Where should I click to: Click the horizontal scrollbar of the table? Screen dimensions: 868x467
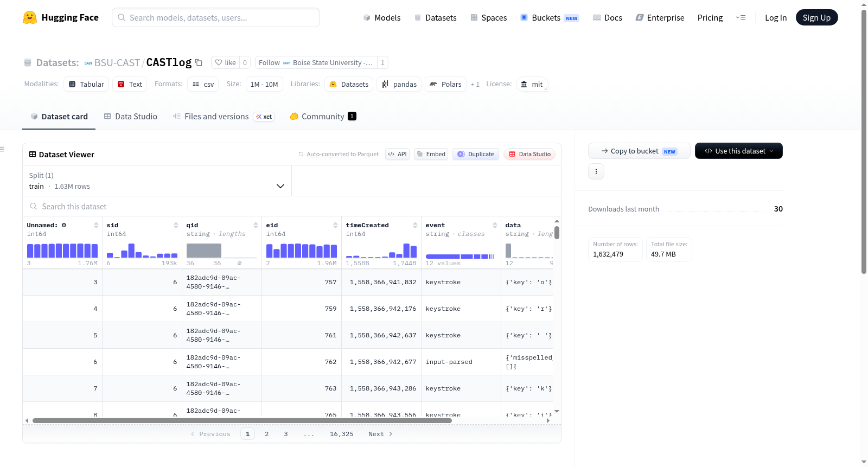pyautogui.click(x=242, y=420)
